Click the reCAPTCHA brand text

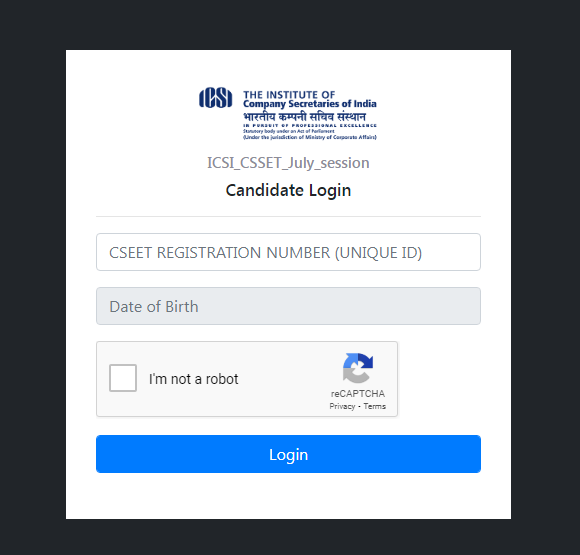click(358, 394)
